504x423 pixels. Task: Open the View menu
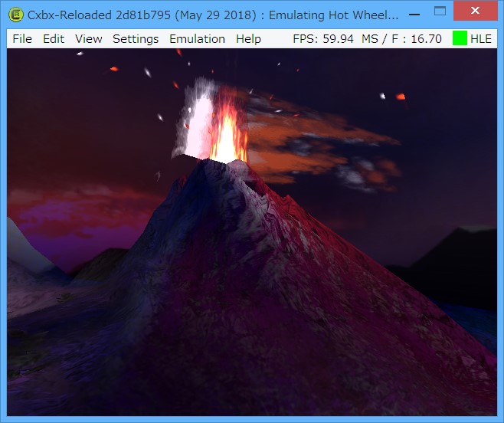tap(88, 39)
